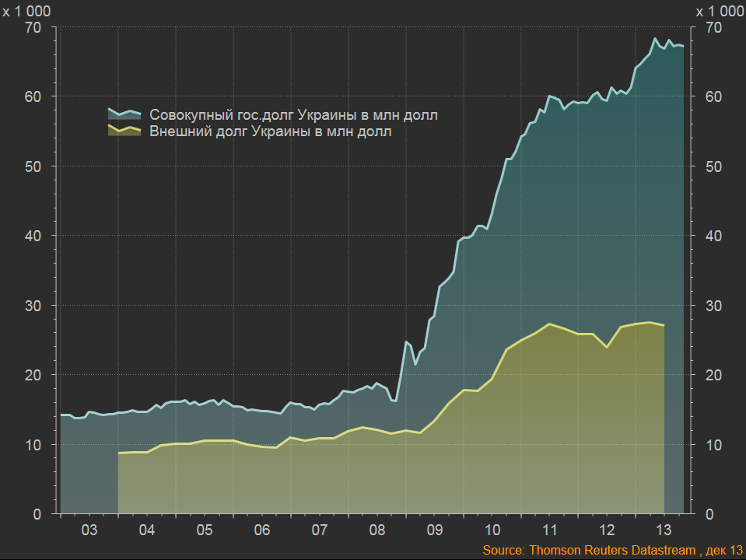
Task: Click the 20 label on the left axis
Action: (33, 375)
